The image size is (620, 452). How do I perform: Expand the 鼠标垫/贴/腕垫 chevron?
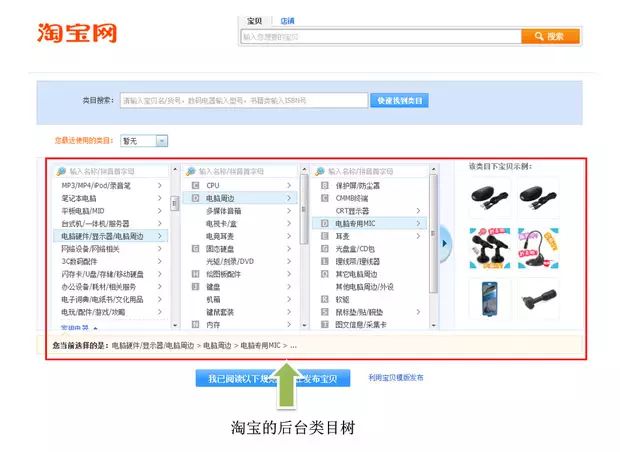[418, 312]
